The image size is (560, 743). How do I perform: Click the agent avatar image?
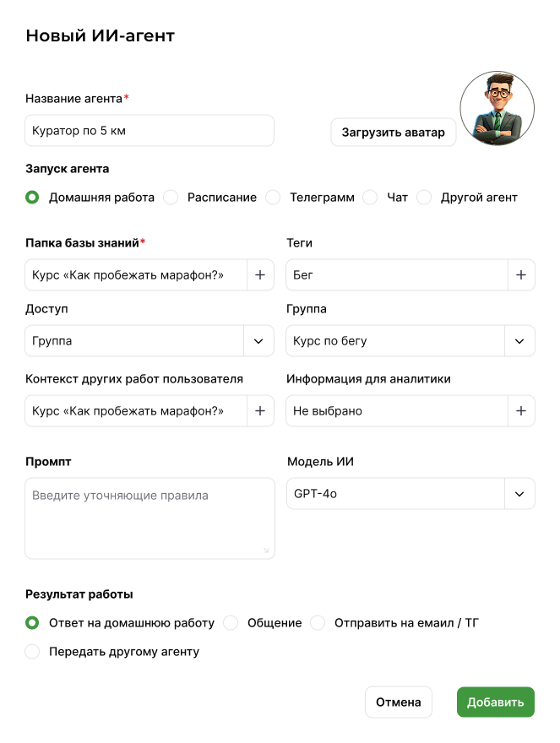[497, 108]
